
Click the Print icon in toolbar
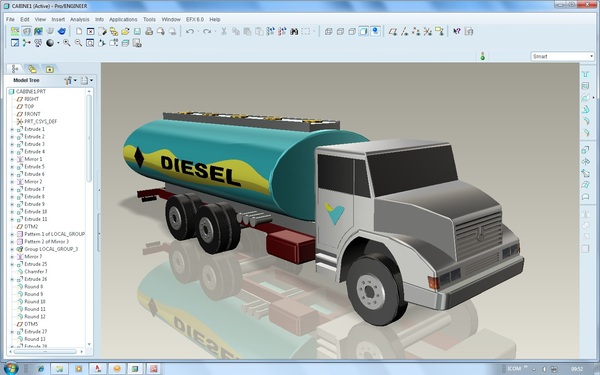click(x=149, y=31)
